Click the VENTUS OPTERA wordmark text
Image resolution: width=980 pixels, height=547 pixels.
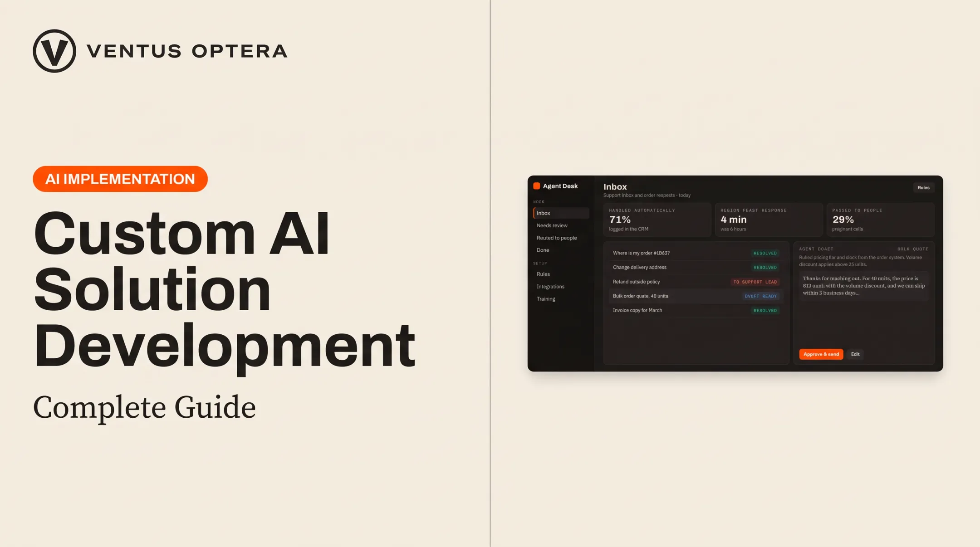[187, 51]
